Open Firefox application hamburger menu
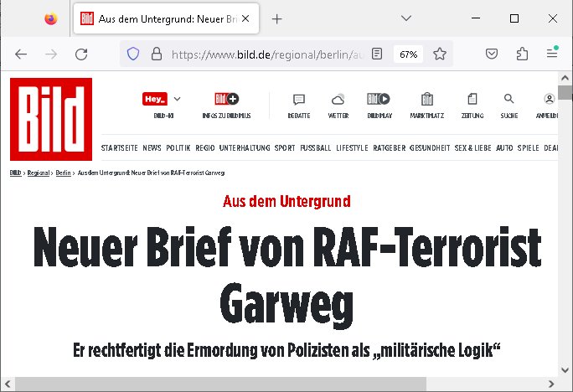Viewport: 573px width, 392px height. pyautogui.click(x=552, y=54)
